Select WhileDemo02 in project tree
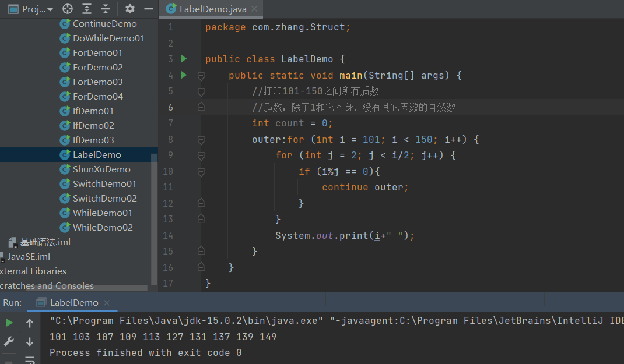624x364 pixels. 103,228
